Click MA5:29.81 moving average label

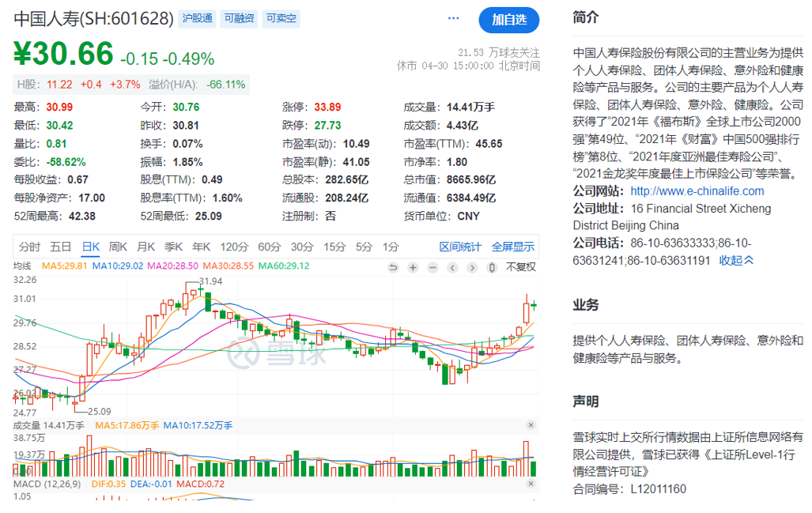[x=64, y=266]
